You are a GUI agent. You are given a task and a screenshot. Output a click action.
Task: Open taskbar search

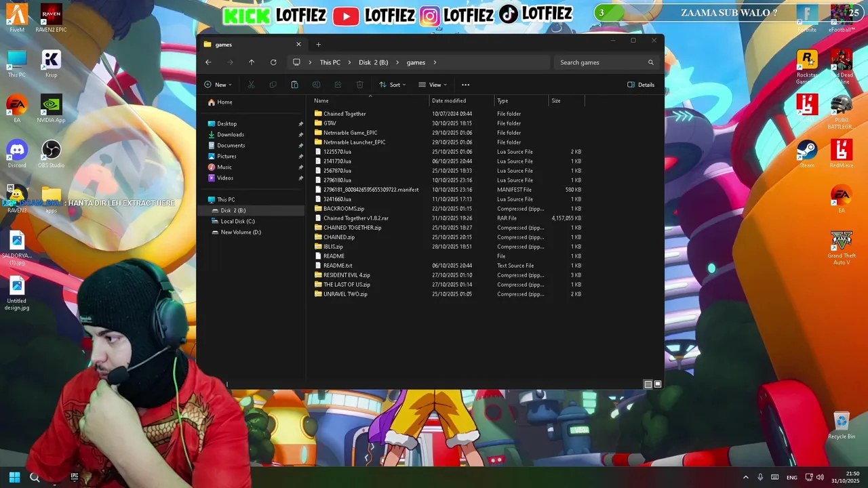pyautogui.click(x=35, y=477)
